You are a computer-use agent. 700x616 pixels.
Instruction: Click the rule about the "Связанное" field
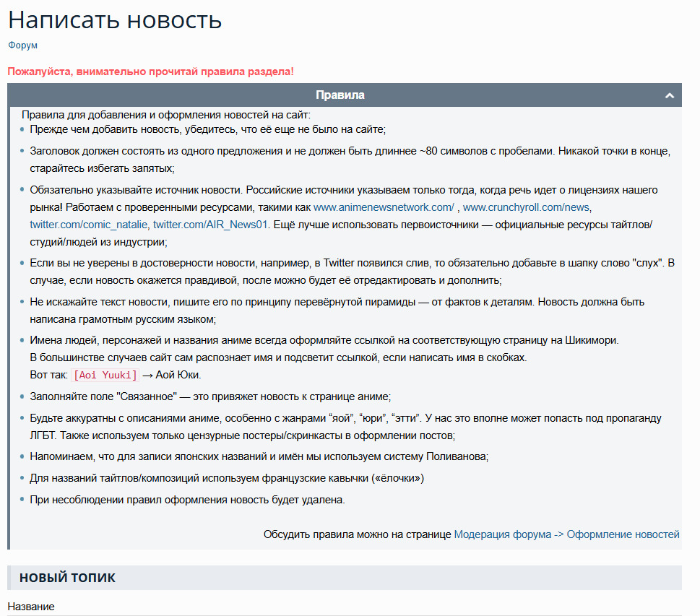click(209, 396)
